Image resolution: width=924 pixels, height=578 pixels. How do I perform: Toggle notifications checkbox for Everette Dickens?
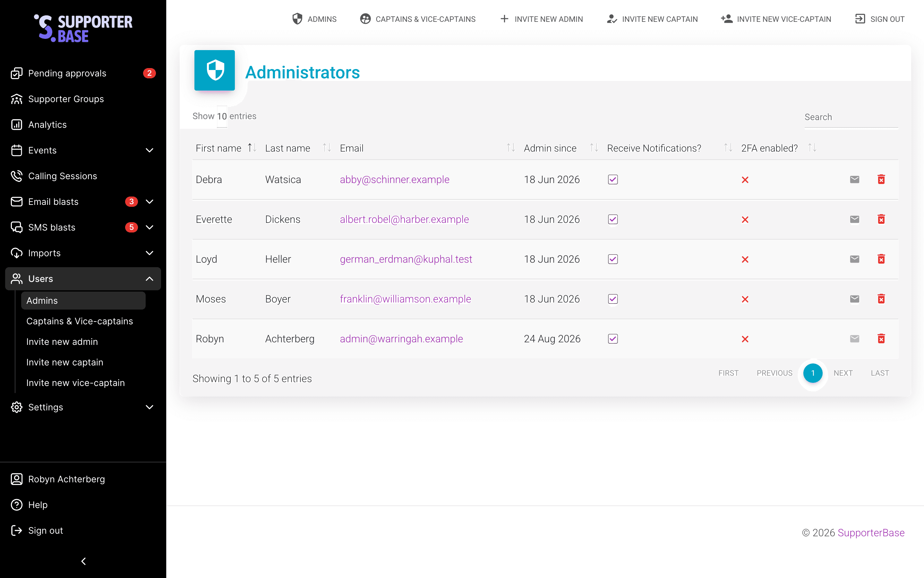(613, 219)
